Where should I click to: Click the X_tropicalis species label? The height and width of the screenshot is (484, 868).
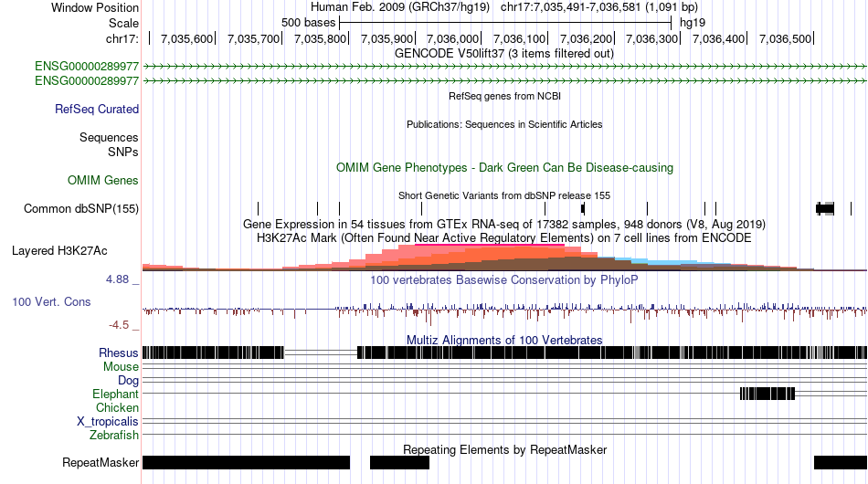108,422
